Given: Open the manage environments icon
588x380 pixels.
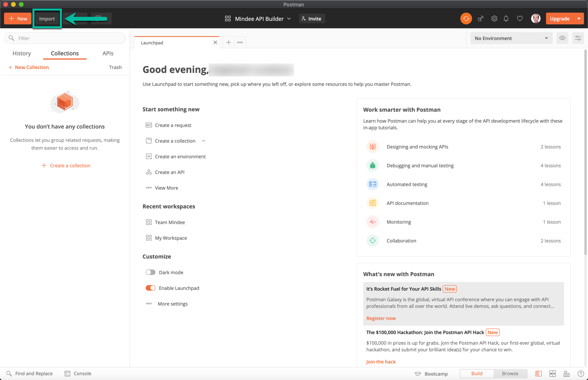Looking at the screenshot, I should 578,38.
